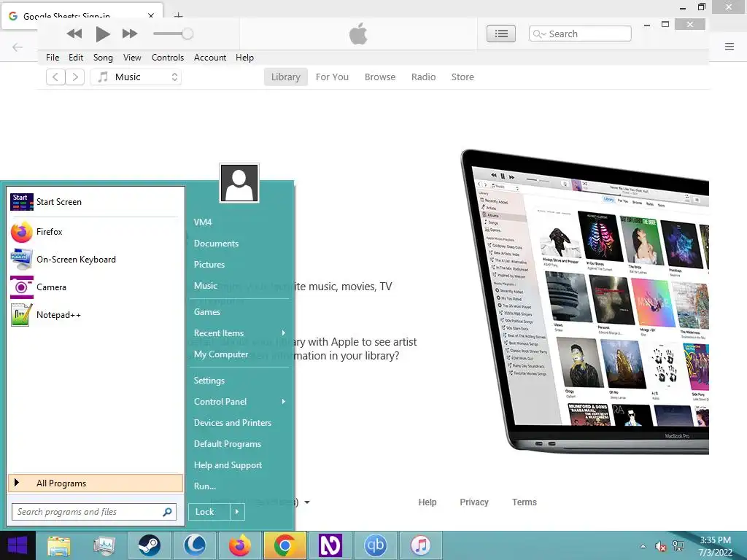Click the Windows Start button
This screenshot has width=747, height=560.
click(x=18, y=545)
